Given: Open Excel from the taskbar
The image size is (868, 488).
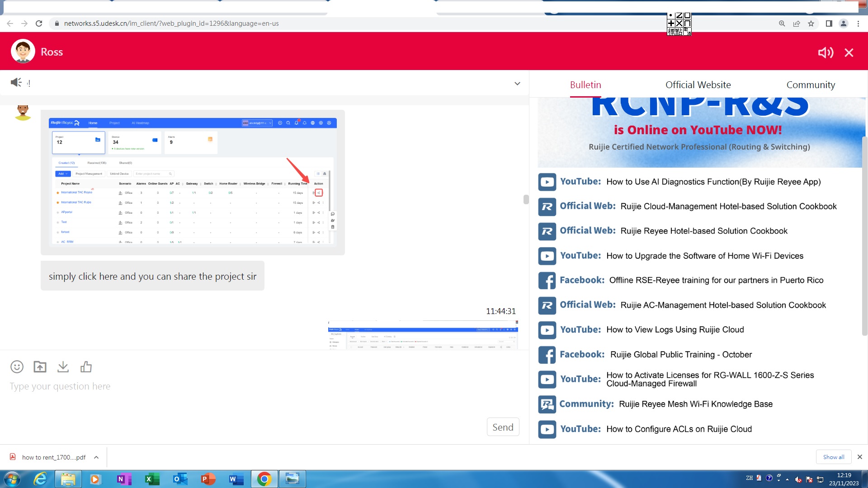Looking at the screenshot, I should click(x=152, y=479).
